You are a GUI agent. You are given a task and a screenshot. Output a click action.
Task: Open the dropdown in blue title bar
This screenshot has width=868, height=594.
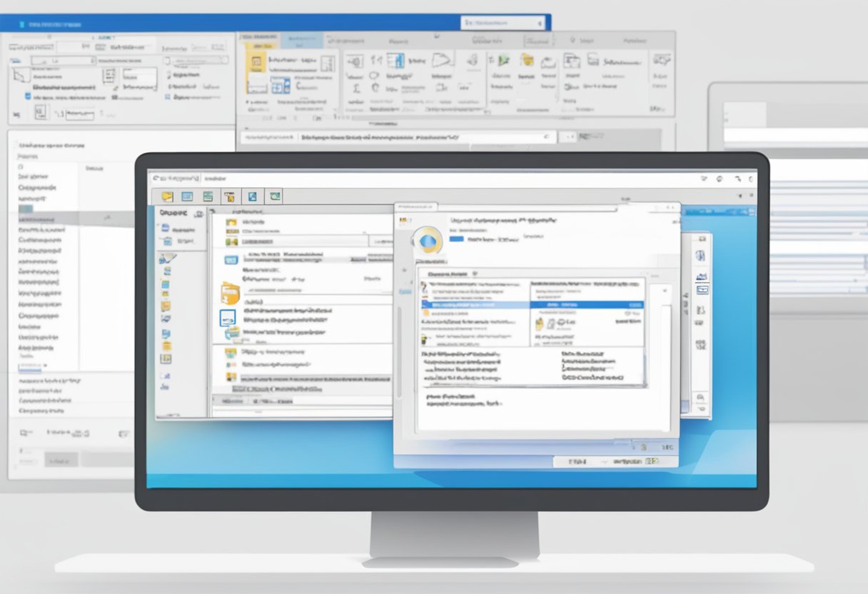tap(503, 23)
